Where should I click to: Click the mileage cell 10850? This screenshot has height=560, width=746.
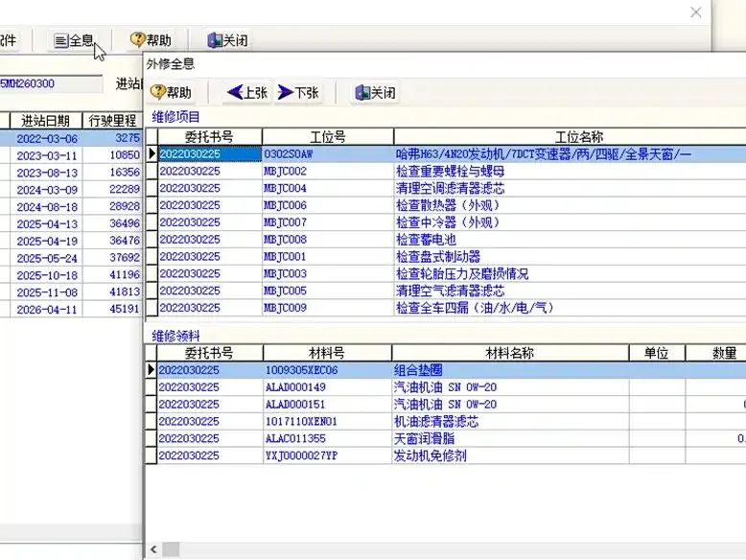(113, 155)
